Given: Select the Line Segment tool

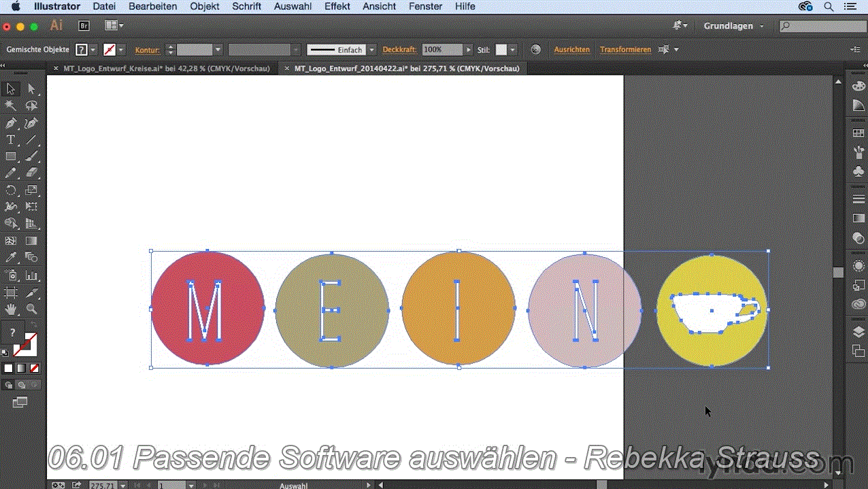Looking at the screenshot, I should pyautogui.click(x=31, y=139).
